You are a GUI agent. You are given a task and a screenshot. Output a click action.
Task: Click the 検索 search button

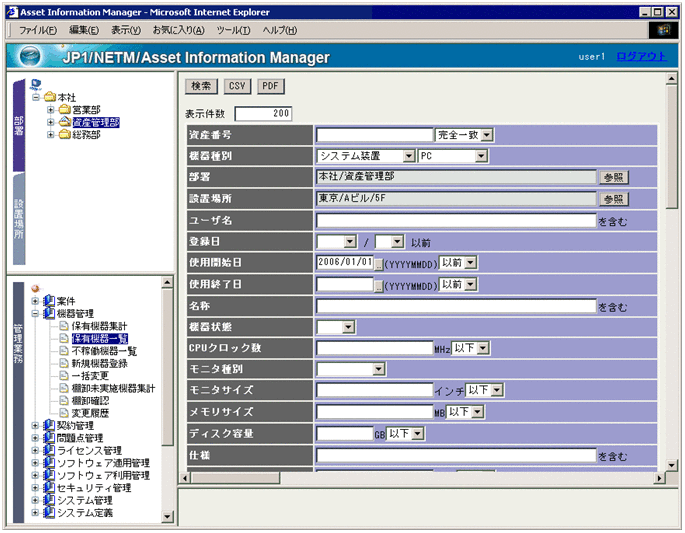coord(201,86)
